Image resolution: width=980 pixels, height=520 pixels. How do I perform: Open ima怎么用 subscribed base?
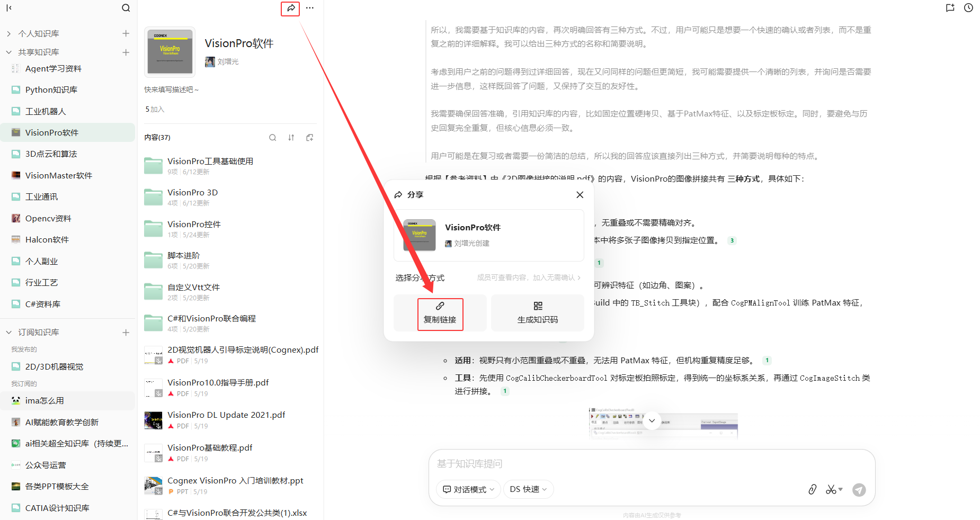tap(68, 400)
